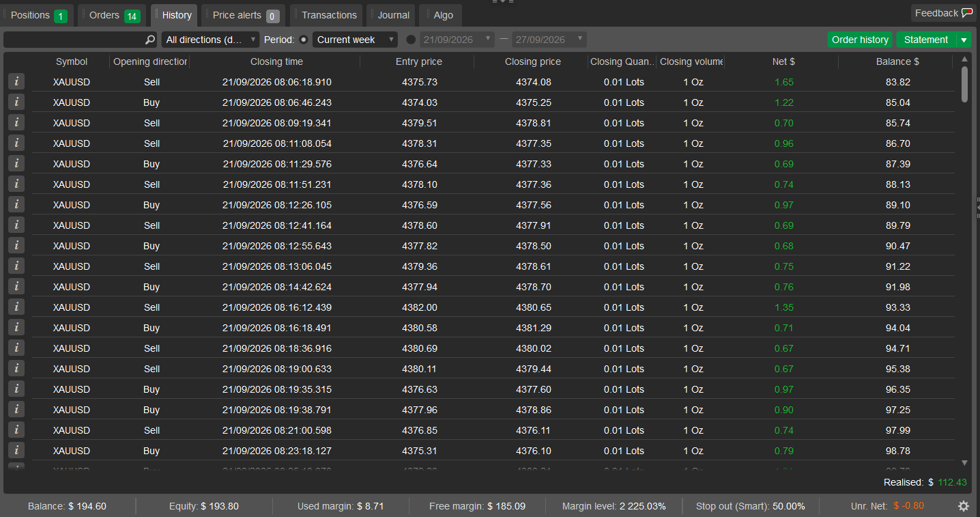Click the scrollbar up arrow

pos(964,60)
